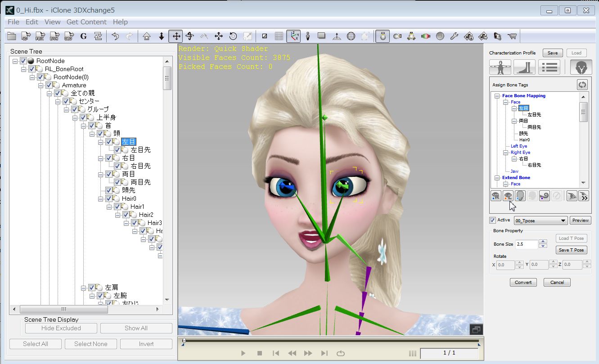
Task: Collapse Face Bone Mapping group
Action: click(497, 96)
